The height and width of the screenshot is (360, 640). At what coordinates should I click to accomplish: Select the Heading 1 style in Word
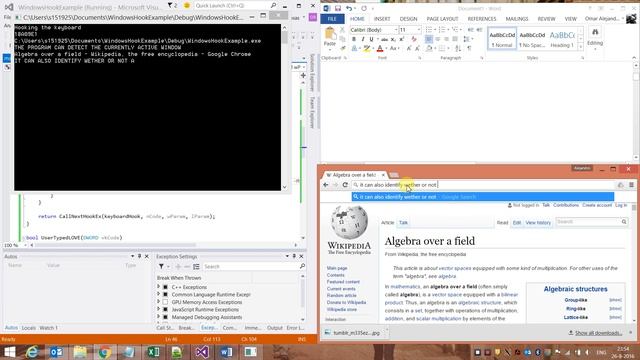click(x=562, y=39)
